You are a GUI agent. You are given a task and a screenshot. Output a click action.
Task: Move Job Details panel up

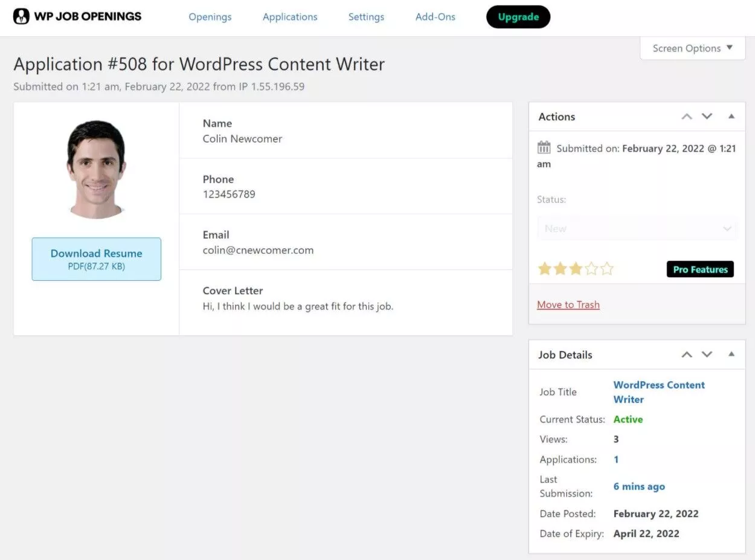tap(687, 355)
